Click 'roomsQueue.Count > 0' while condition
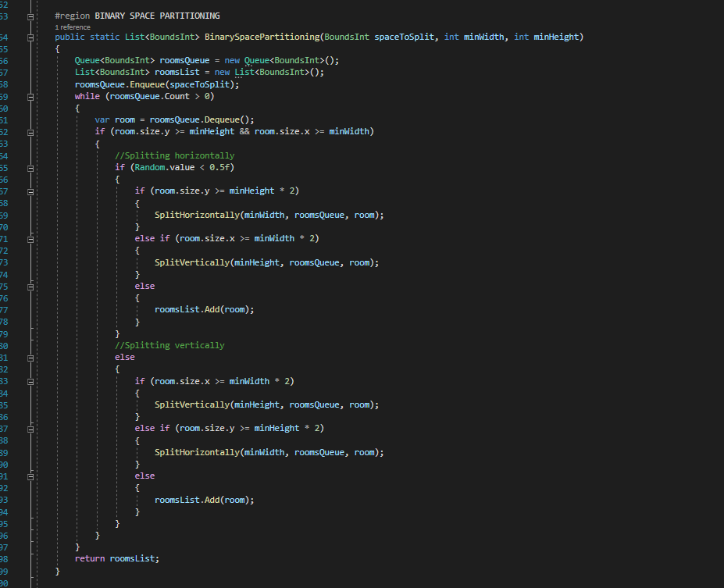 (x=159, y=97)
